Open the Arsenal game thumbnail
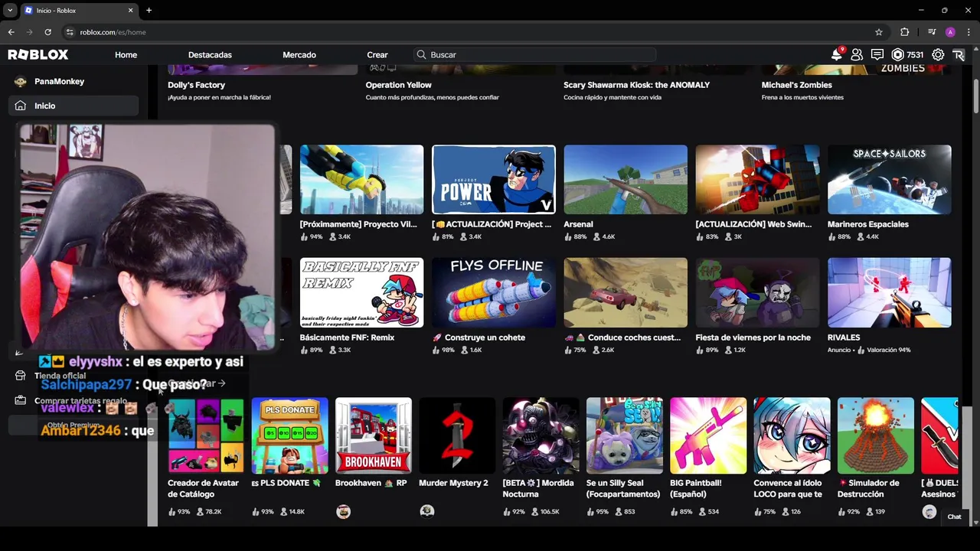Viewport: 980px width, 551px height. pyautogui.click(x=626, y=180)
